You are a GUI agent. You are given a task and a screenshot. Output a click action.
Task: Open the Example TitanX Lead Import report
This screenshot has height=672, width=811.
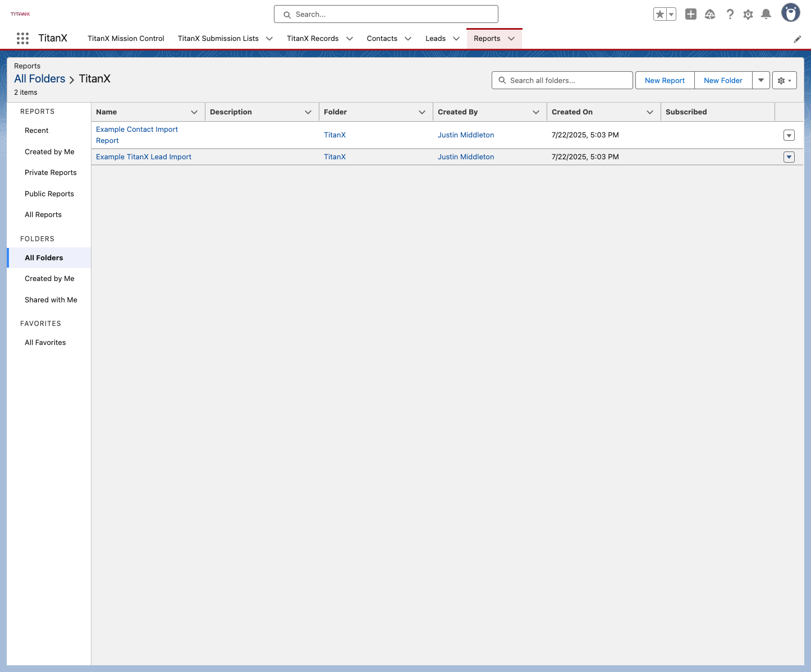[x=144, y=157]
